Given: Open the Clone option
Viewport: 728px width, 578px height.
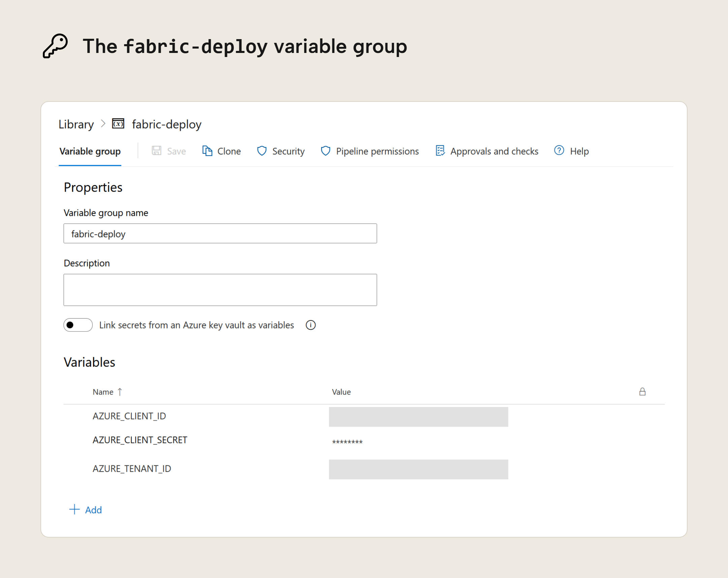Looking at the screenshot, I should click(229, 151).
